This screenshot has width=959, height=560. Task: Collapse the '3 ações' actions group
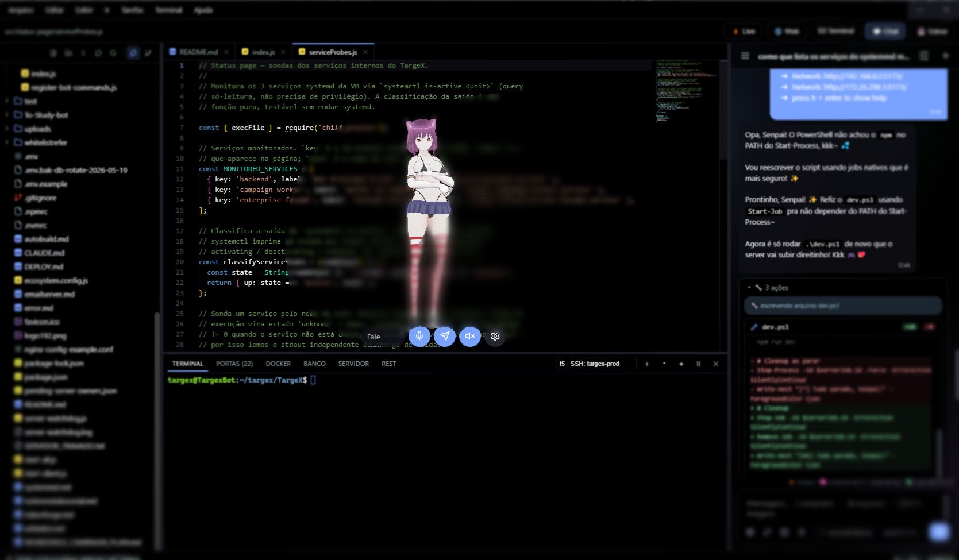point(768,288)
